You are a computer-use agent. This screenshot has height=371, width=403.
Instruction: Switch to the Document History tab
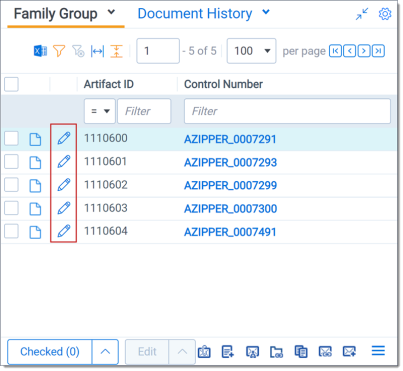(195, 14)
